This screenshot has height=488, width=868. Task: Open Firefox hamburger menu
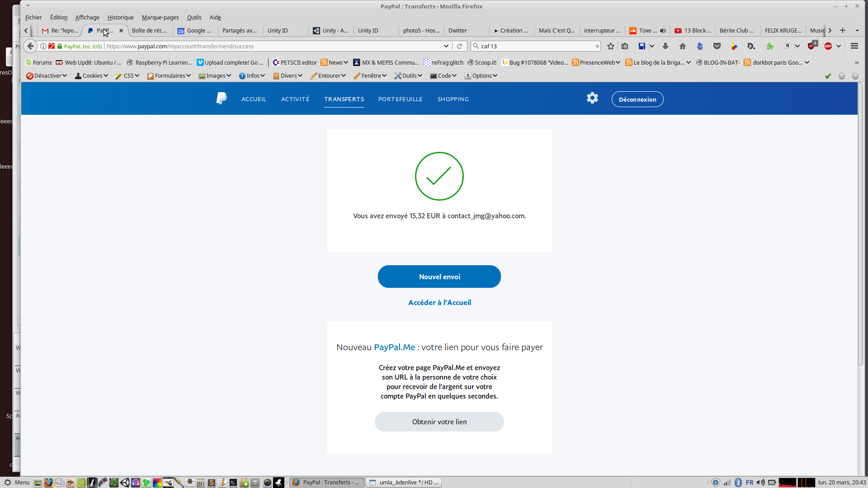tap(854, 46)
